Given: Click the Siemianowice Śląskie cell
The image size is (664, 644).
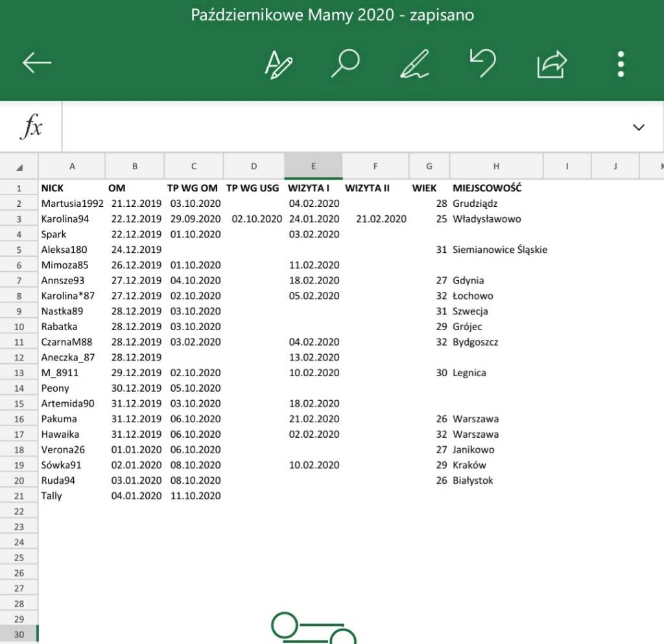Looking at the screenshot, I should pyautogui.click(x=500, y=250).
